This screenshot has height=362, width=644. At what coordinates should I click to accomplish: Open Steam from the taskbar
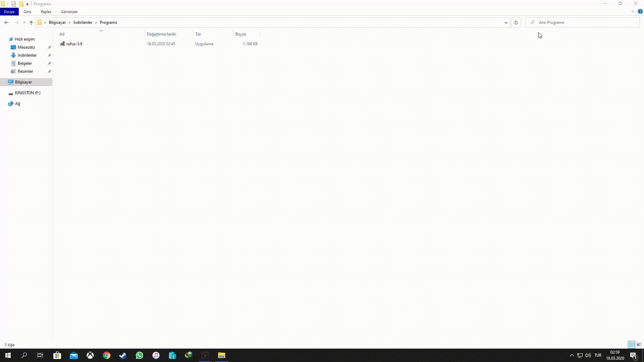(x=123, y=355)
